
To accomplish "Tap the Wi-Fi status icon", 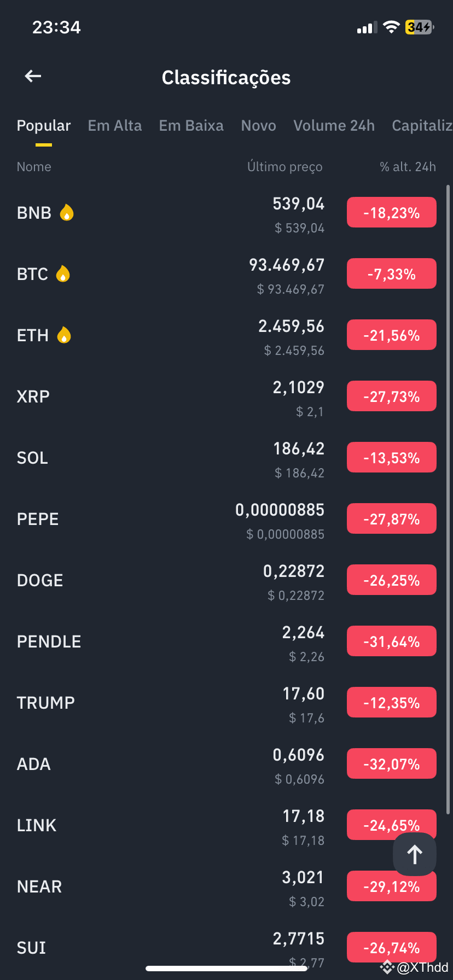I will click(x=391, y=27).
